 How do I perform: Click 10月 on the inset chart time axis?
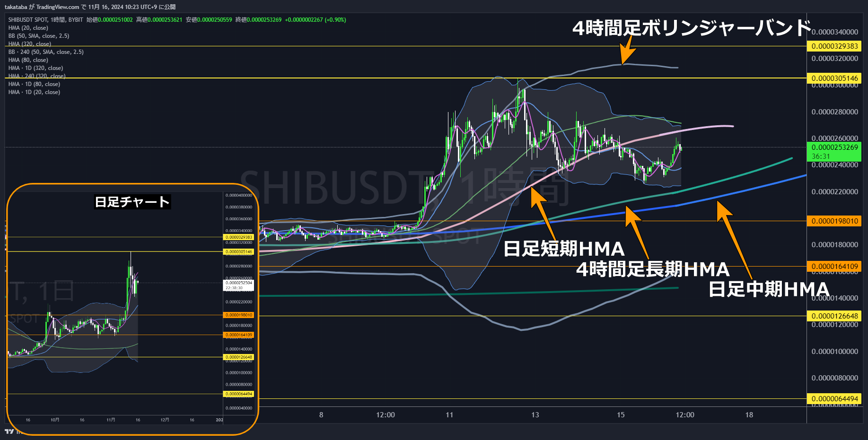click(x=55, y=420)
